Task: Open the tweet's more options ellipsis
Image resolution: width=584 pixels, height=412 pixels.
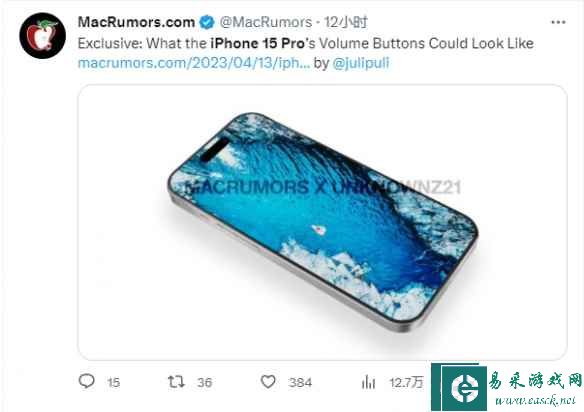Action: click(x=558, y=22)
